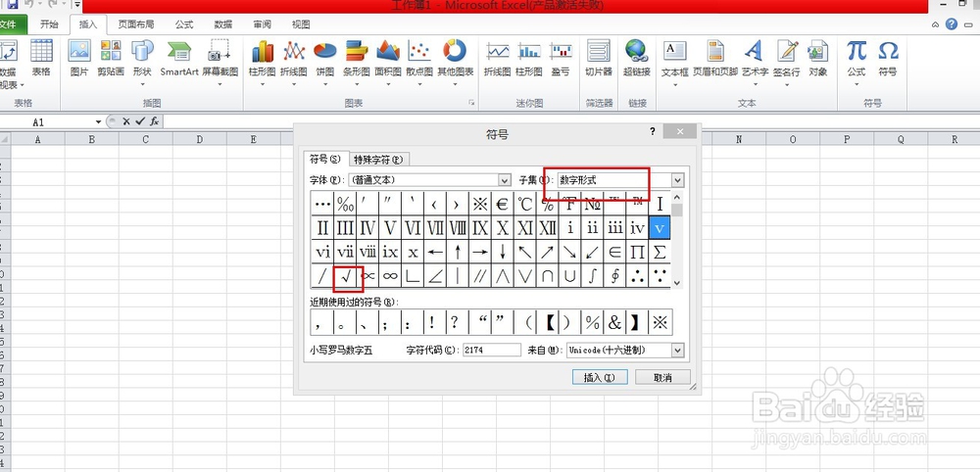
Task: Switch to 特殊字符 tab in dialog
Action: coord(378,160)
